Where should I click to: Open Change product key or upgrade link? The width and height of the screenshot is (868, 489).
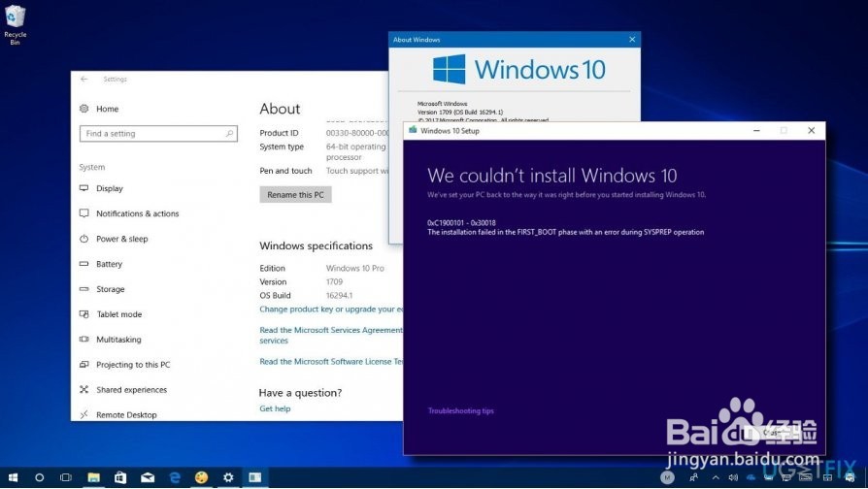[331, 310]
